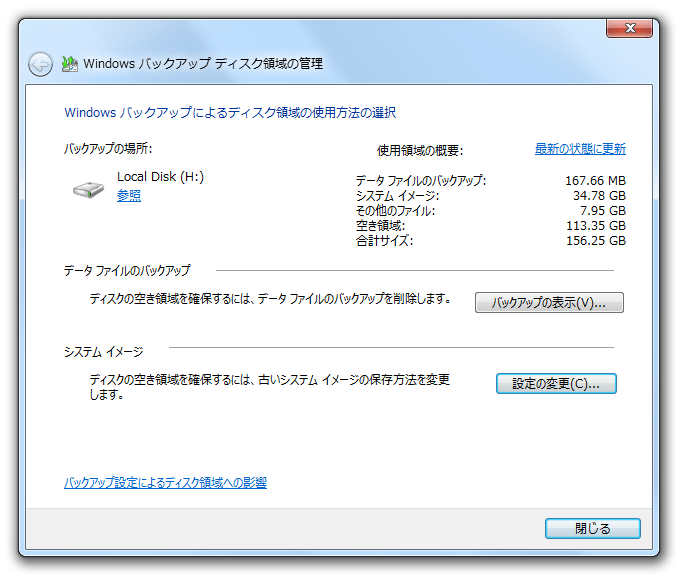Click the 閉じる button

[x=592, y=528]
